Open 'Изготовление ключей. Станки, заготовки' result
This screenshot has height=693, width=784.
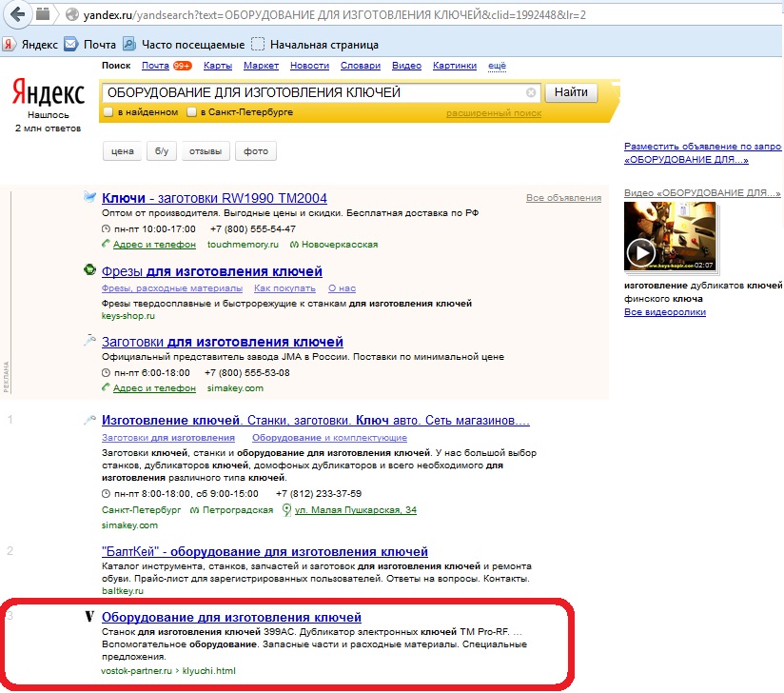pyautogui.click(x=315, y=421)
